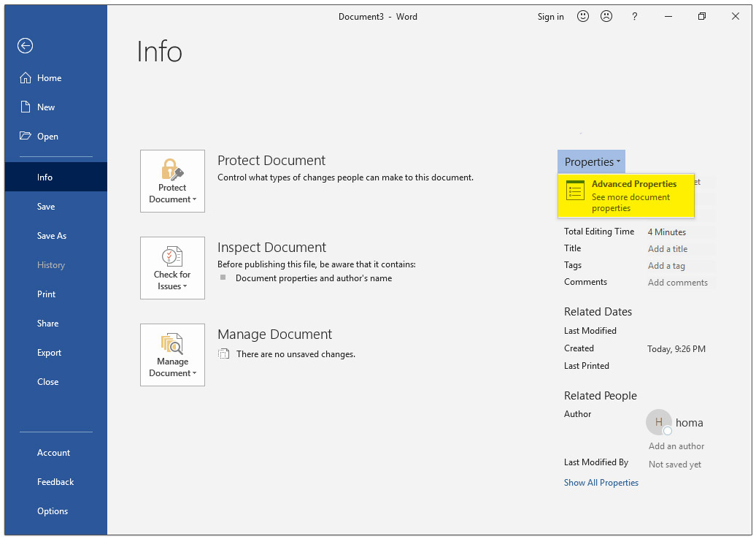Click the Advanced Properties list icon
Screen dimensions: 756x539
pos(575,191)
